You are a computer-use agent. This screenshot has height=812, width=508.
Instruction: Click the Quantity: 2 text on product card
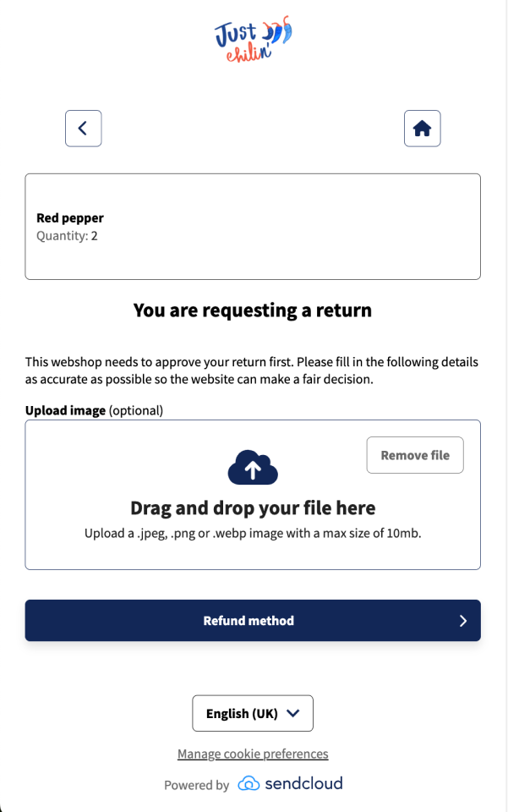(69, 236)
